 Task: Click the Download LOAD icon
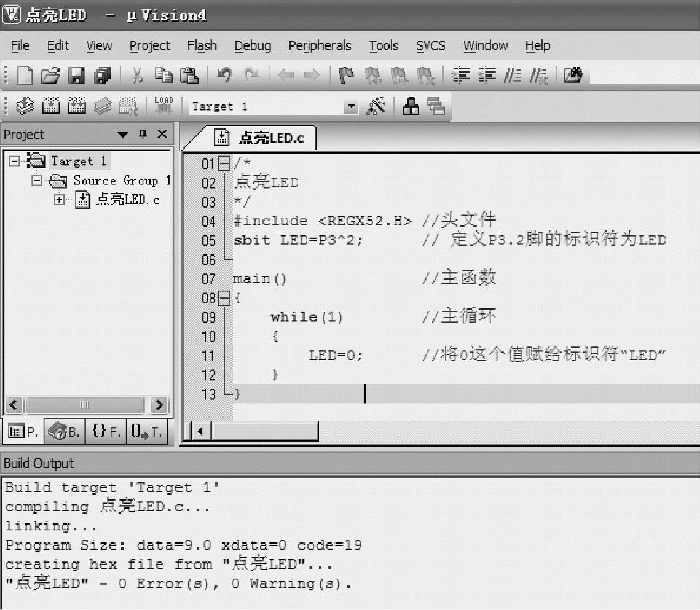[x=164, y=106]
